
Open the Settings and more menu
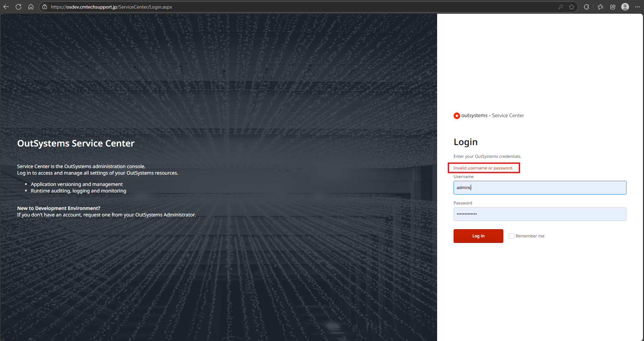click(637, 7)
